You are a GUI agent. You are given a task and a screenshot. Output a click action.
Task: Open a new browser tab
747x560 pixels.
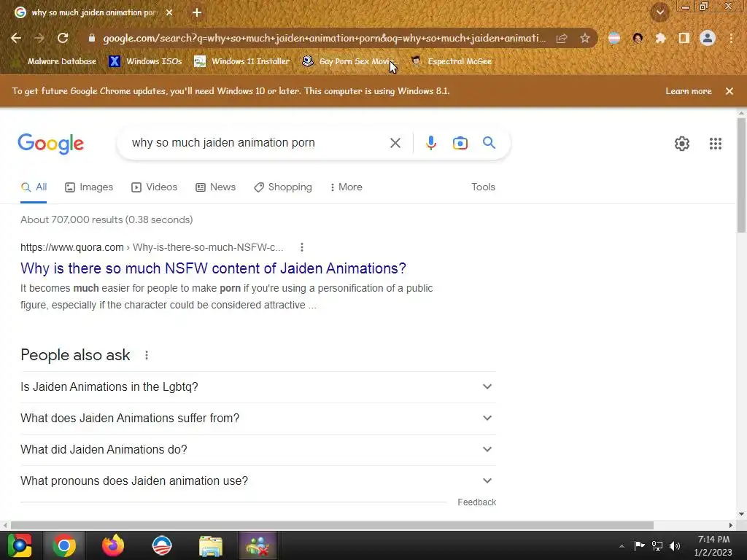(197, 12)
